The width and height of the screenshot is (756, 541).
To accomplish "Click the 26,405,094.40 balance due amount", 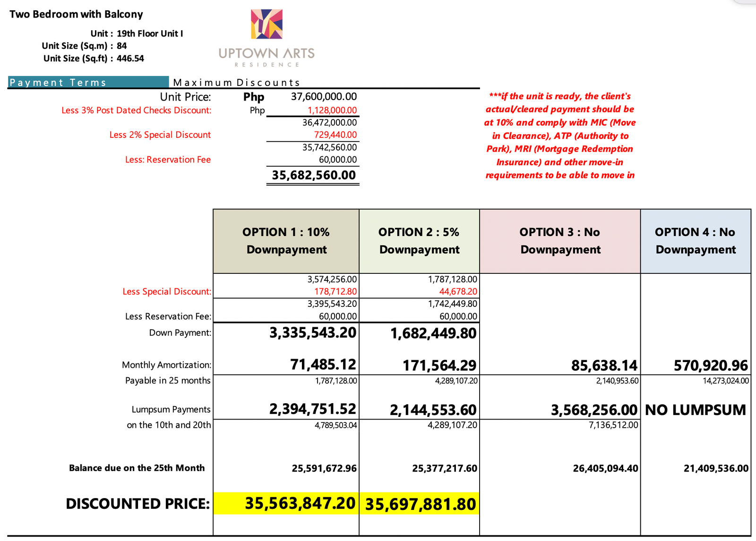I will coord(605,468).
